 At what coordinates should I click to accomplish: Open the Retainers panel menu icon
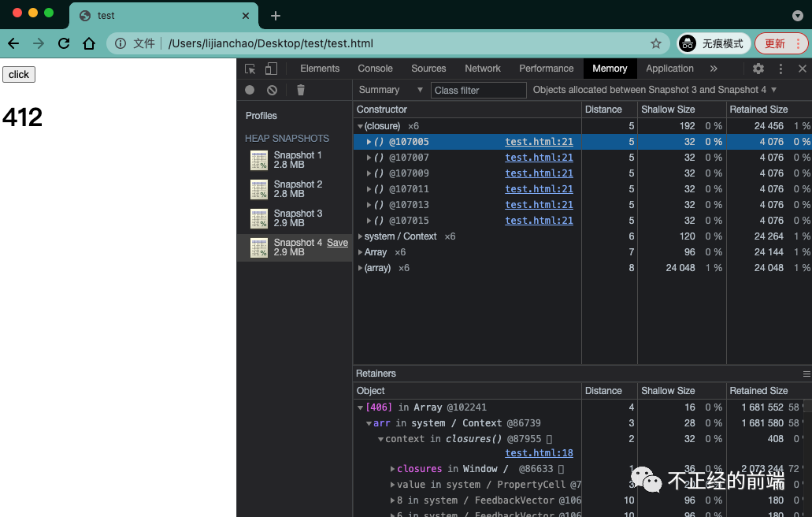tap(806, 374)
